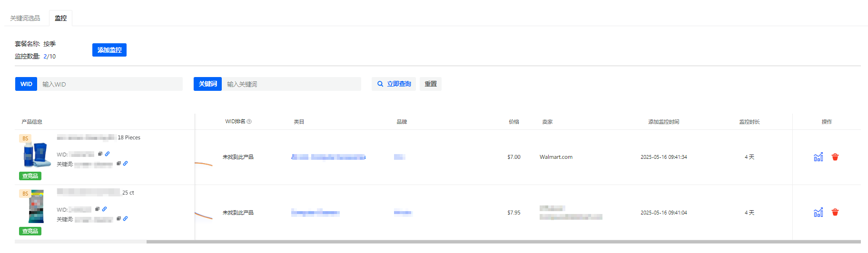Focus the 输入关键词 keyword input field
Screen dimensions: 868x253
pyautogui.click(x=291, y=84)
